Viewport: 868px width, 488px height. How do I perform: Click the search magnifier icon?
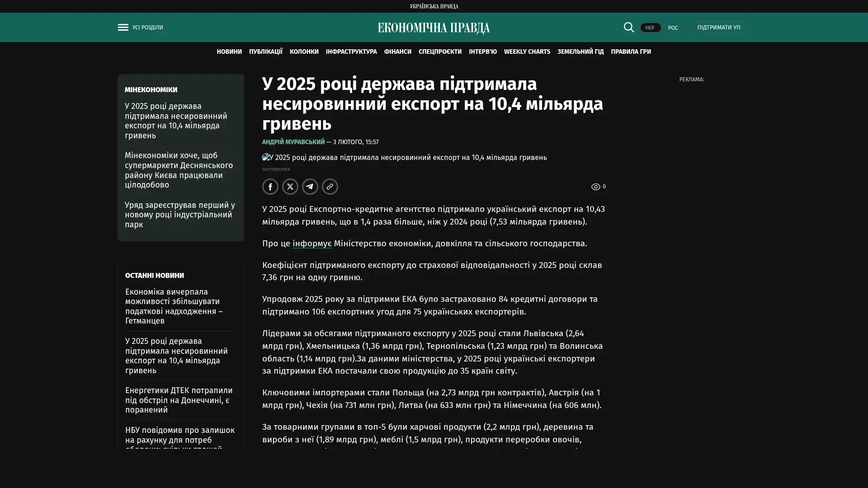point(628,27)
